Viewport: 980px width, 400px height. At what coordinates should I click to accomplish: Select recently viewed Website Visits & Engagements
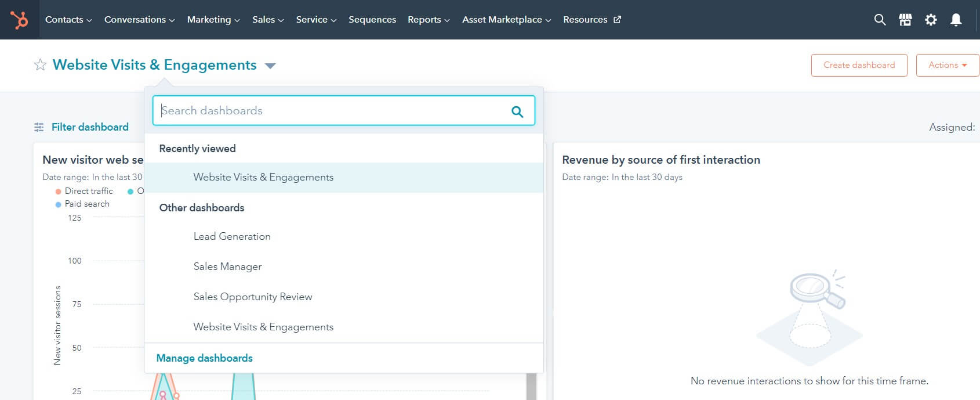pyautogui.click(x=344, y=178)
